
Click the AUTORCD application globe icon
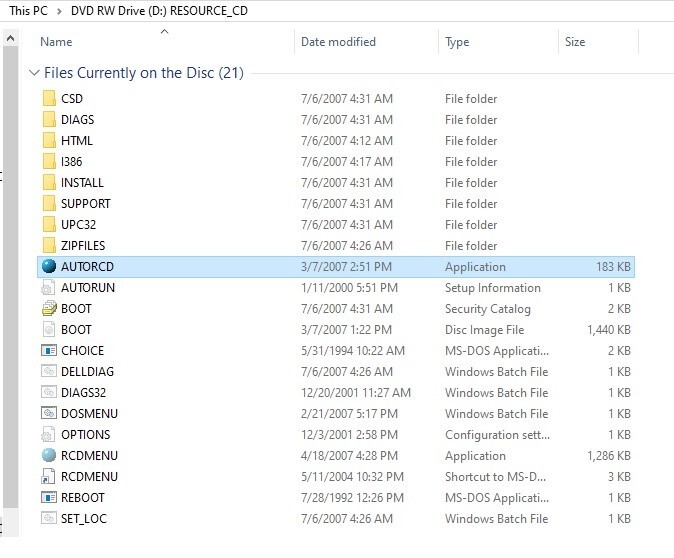click(49, 267)
